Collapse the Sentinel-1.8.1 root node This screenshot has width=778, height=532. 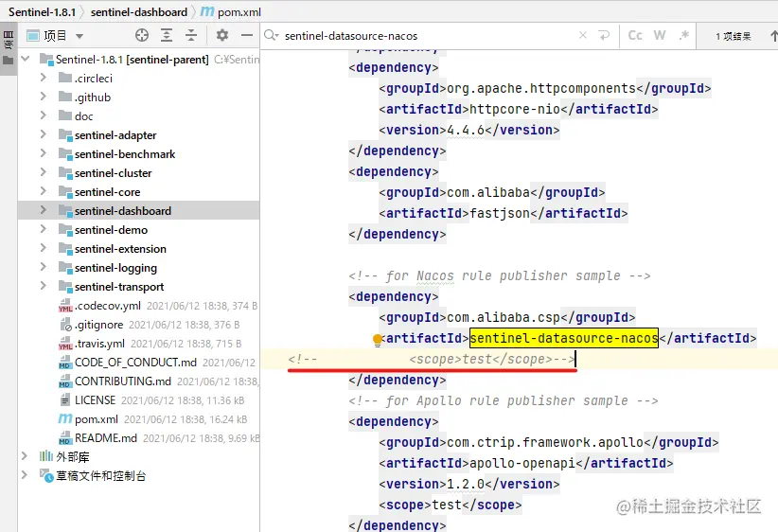pyautogui.click(x=26, y=59)
